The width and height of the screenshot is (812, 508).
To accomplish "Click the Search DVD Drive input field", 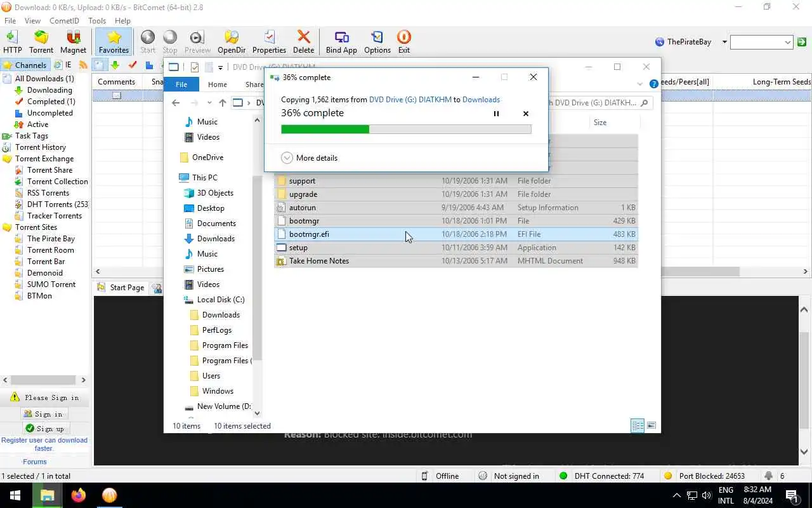I will [601, 103].
